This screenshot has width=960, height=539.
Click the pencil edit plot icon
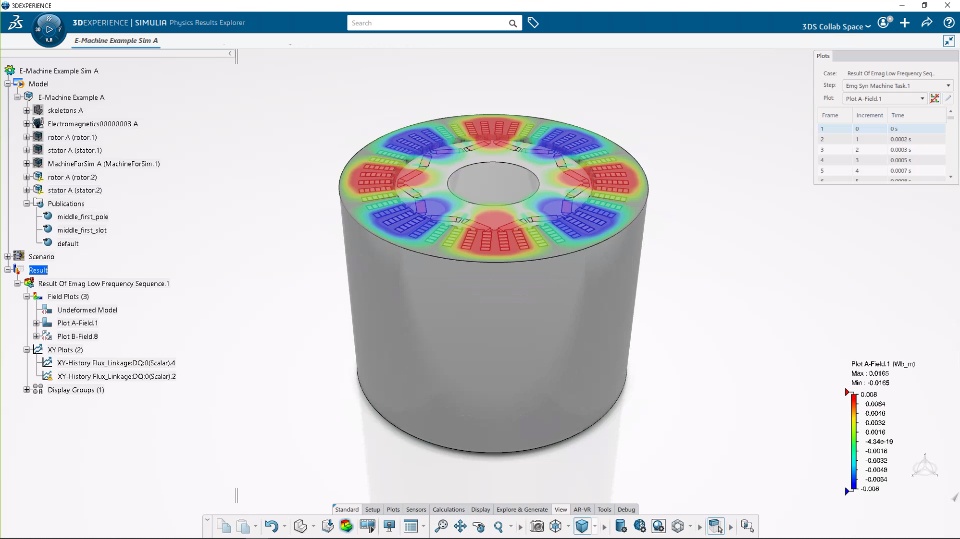948,99
